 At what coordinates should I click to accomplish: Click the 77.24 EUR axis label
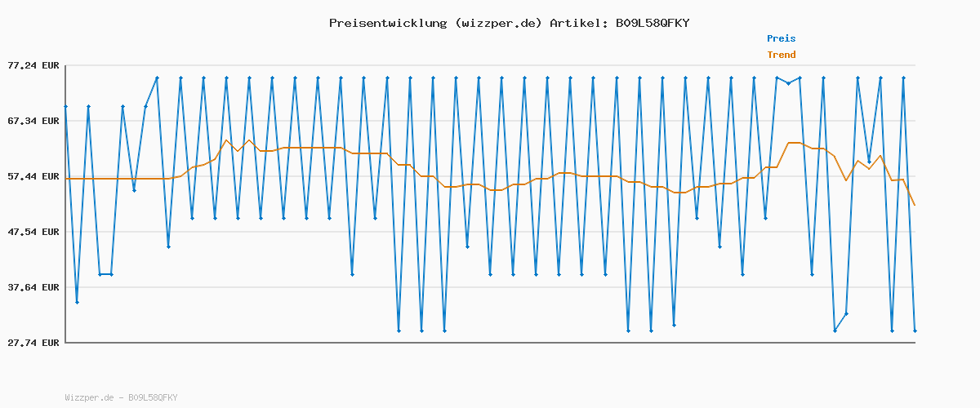click(x=33, y=65)
